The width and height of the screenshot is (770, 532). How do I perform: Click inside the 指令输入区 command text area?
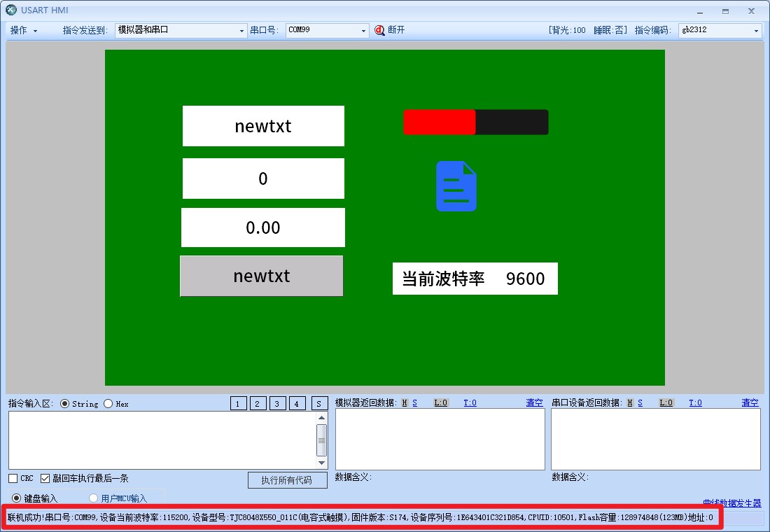161,440
